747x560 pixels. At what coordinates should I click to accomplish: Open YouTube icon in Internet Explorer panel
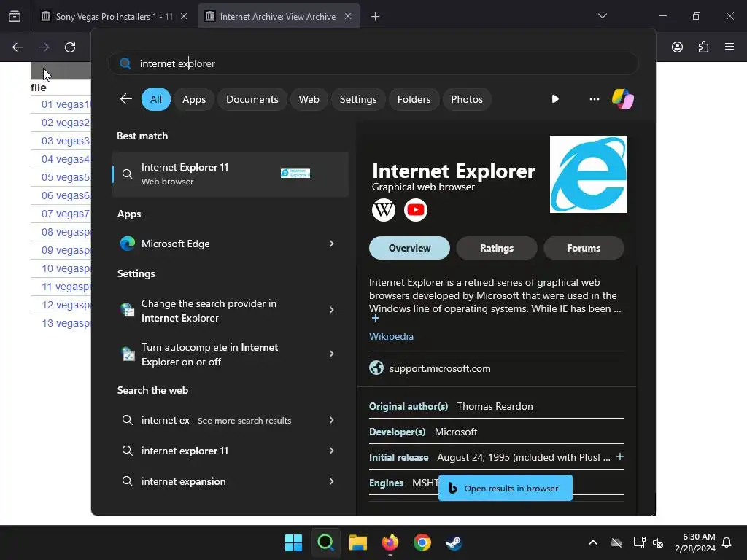[415, 210]
